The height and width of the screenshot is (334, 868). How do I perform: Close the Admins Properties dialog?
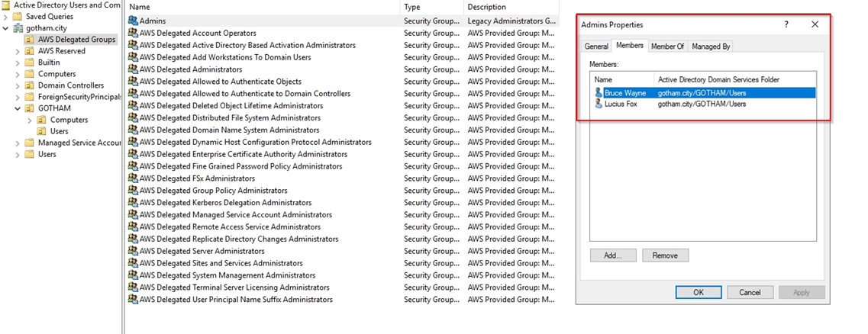(815, 25)
